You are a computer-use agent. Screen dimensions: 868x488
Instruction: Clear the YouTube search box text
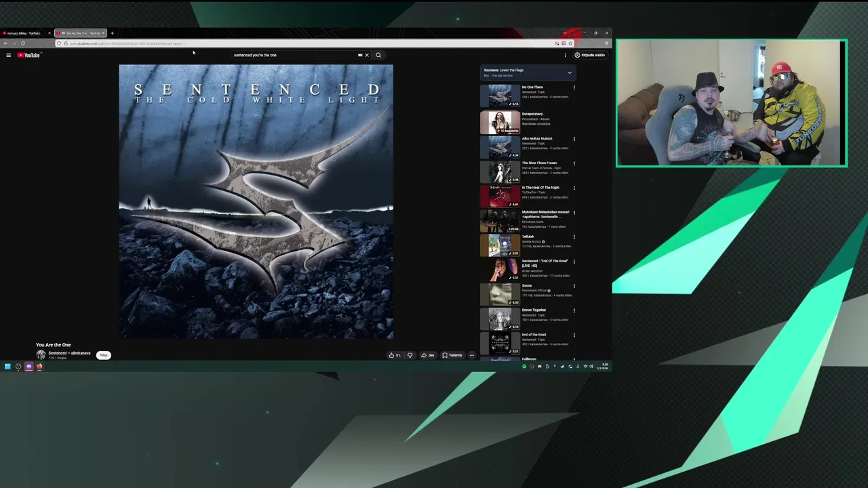[367, 55]
